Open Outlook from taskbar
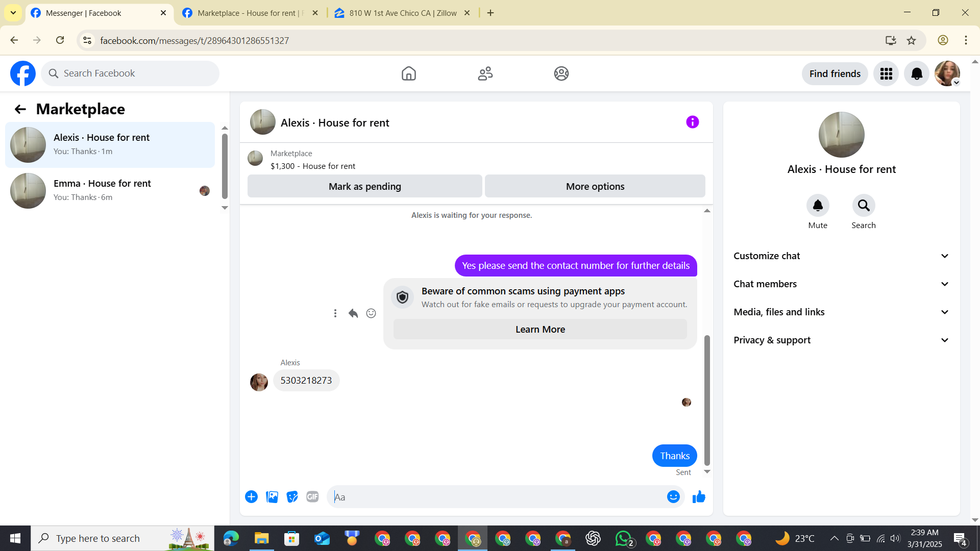The height and width of the screenshot is (551, 980). (x=322, y=538)
